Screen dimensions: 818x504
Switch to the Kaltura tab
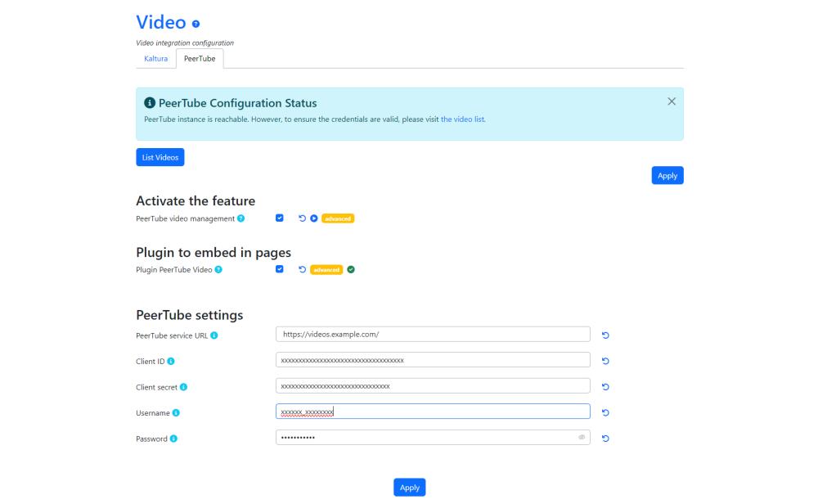coord(156,58)
